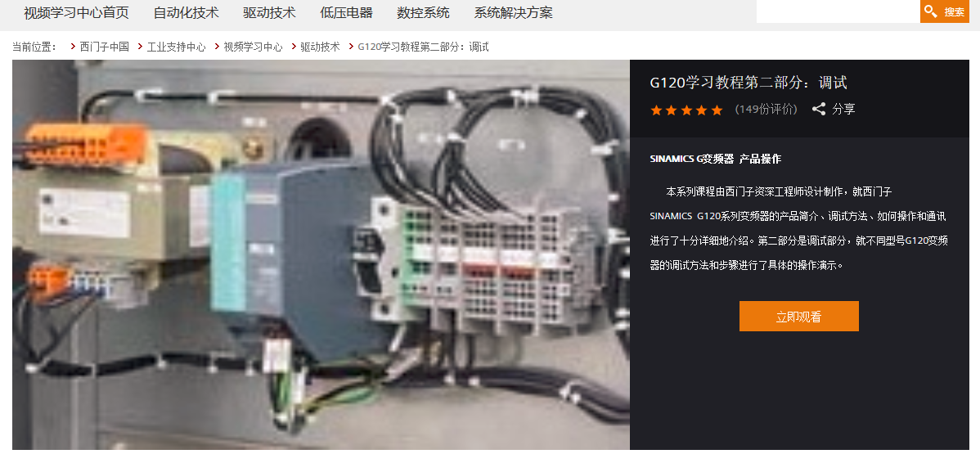Click the fourth rating star
Viewport: 980px width, 454px height.
pos(701,110)
